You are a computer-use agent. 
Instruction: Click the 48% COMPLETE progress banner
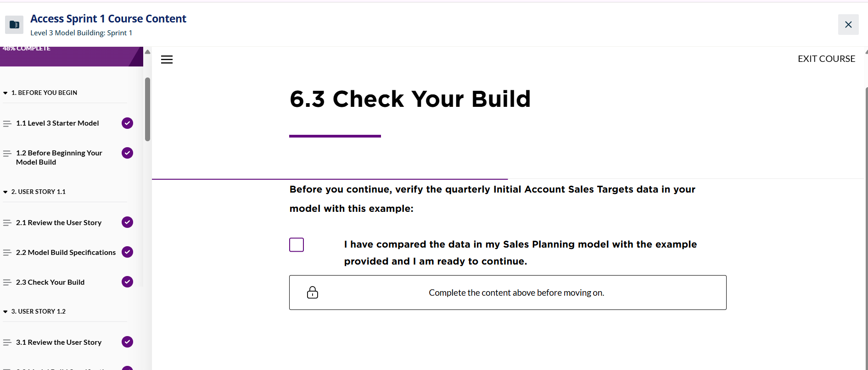(72, 56)
